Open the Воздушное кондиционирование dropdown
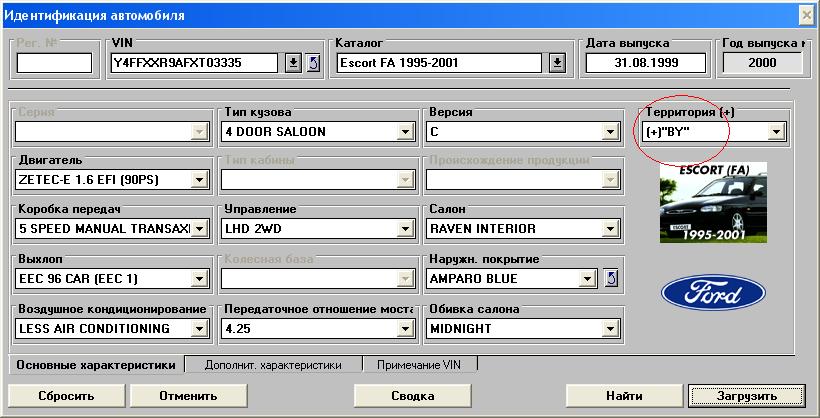Viewport: 820px width, 418px height. pos(199,328)
